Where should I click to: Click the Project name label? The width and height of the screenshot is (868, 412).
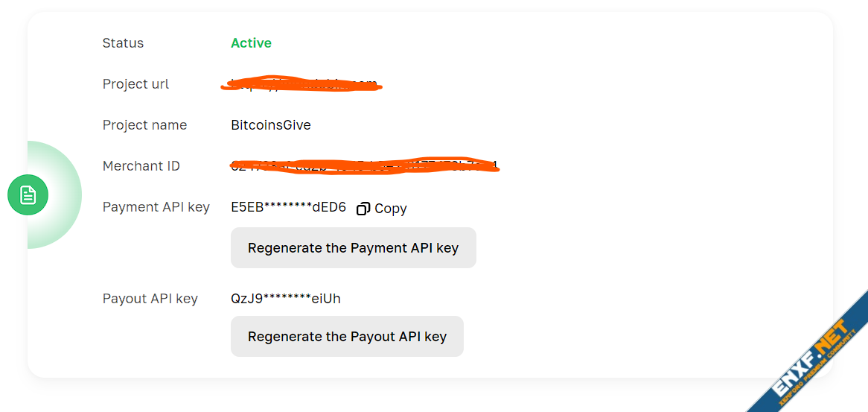click(144, 125)
